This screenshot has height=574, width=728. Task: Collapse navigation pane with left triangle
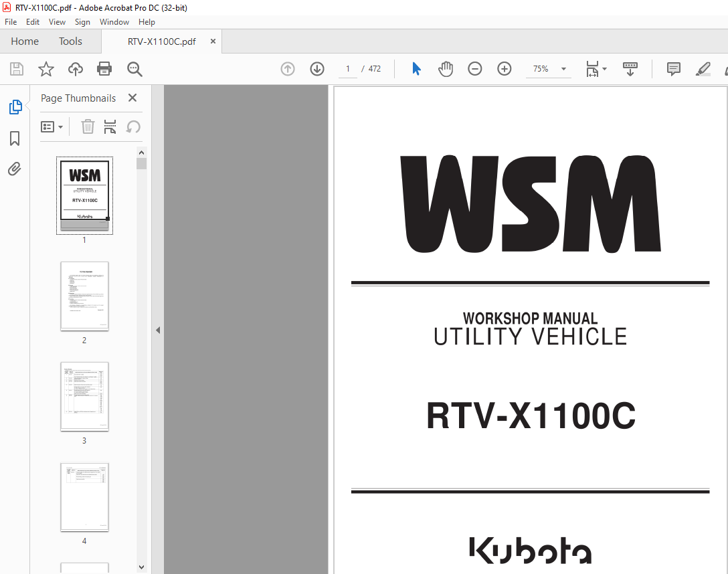[158, 330]
